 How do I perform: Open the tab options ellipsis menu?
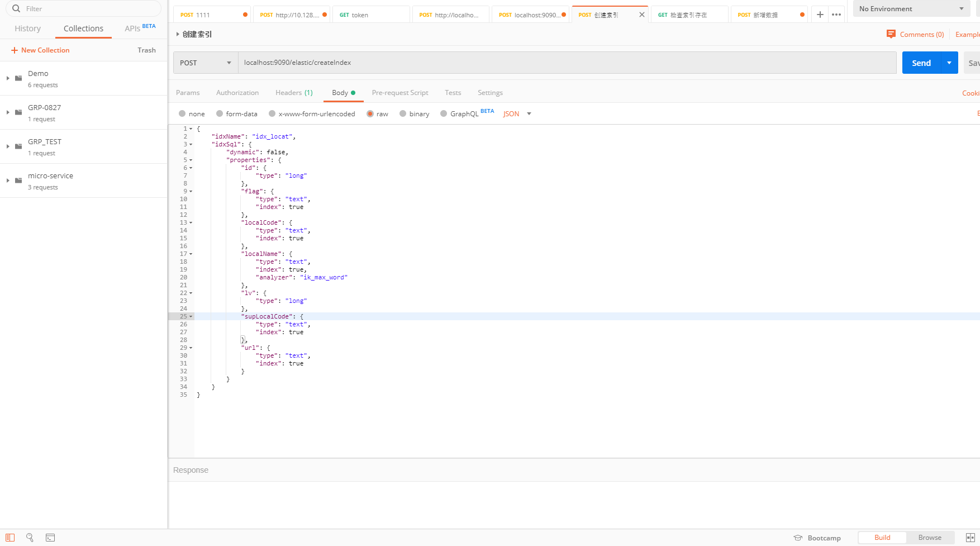[x=836, y=15]
